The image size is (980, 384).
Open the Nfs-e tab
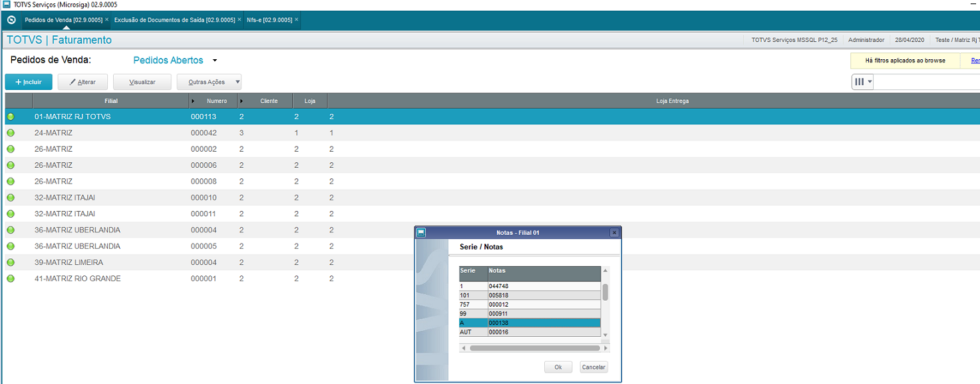tap(269, 20)
